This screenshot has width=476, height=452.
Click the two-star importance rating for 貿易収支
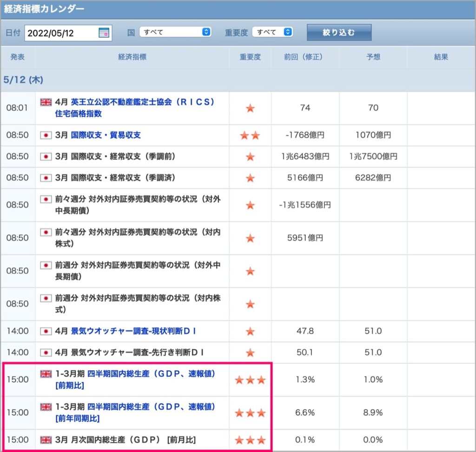(250, 135)
